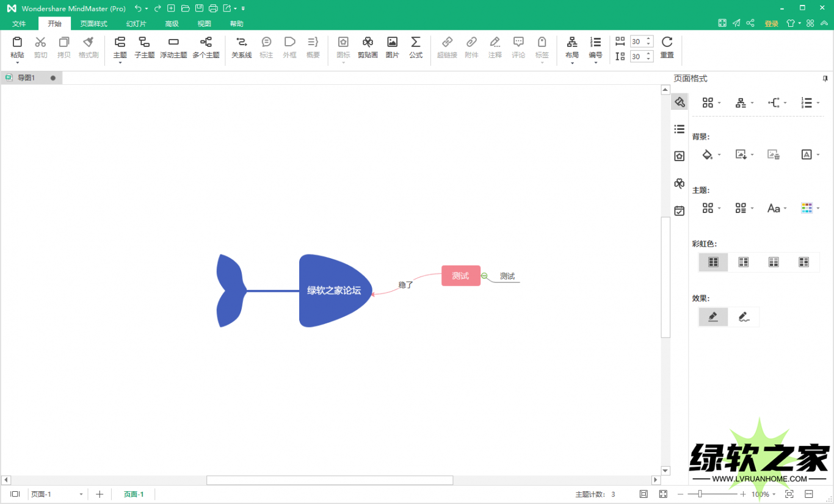This screenshot has height=504, width=834.
Task: Collapse the 测试 branch with minus toggle
Action: pyautogui.click(x=484, y=276)
